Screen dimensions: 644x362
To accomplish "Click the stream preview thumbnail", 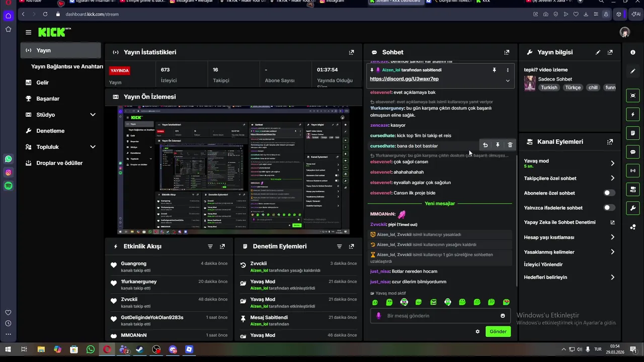I will pyautogui.click(x=233, y=170).
